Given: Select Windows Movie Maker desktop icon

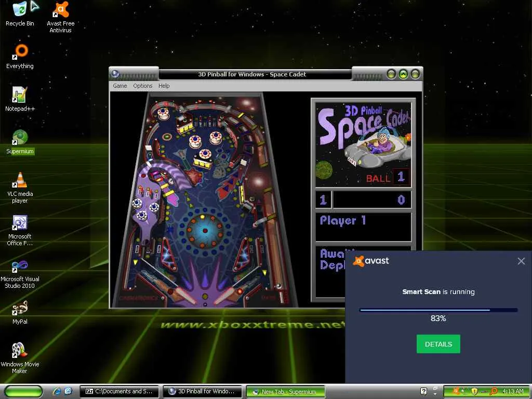Looking at the screenshot, I should [20, 358].
